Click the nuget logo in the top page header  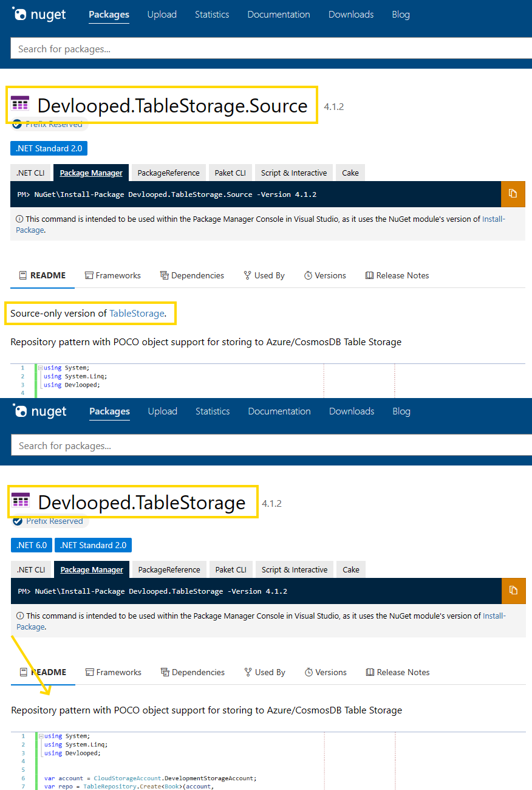point(39,15)
